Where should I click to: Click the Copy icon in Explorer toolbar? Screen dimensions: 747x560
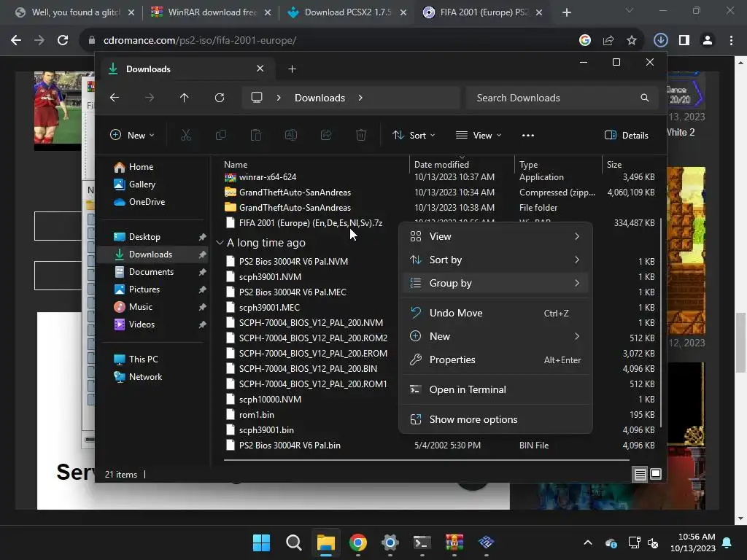tap(220, 135)
